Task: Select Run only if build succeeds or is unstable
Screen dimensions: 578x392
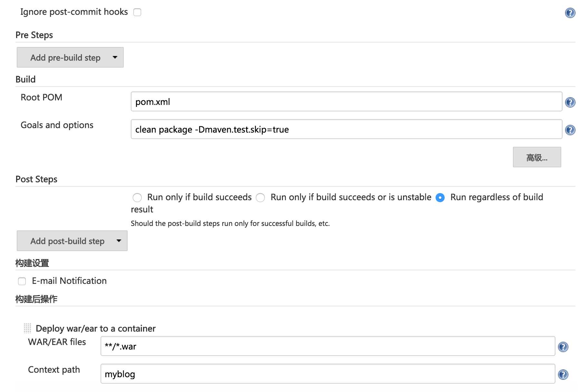Action: [x=260, y=197]
